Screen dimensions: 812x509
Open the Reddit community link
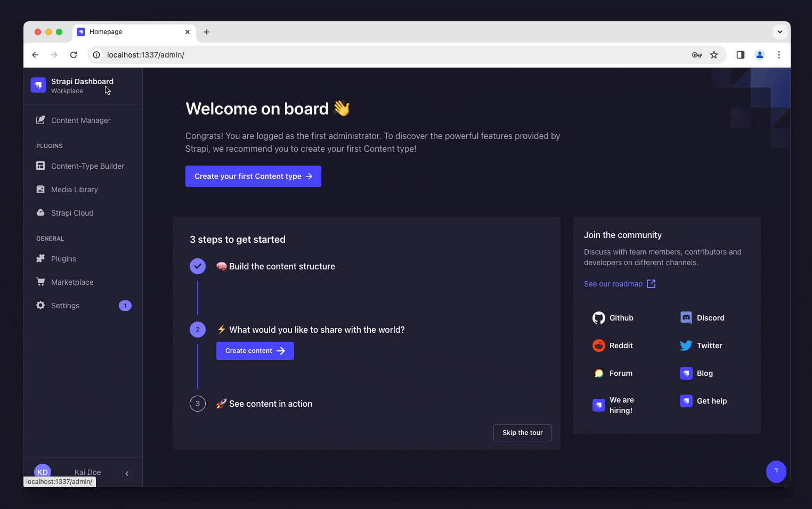click(613, 346)
